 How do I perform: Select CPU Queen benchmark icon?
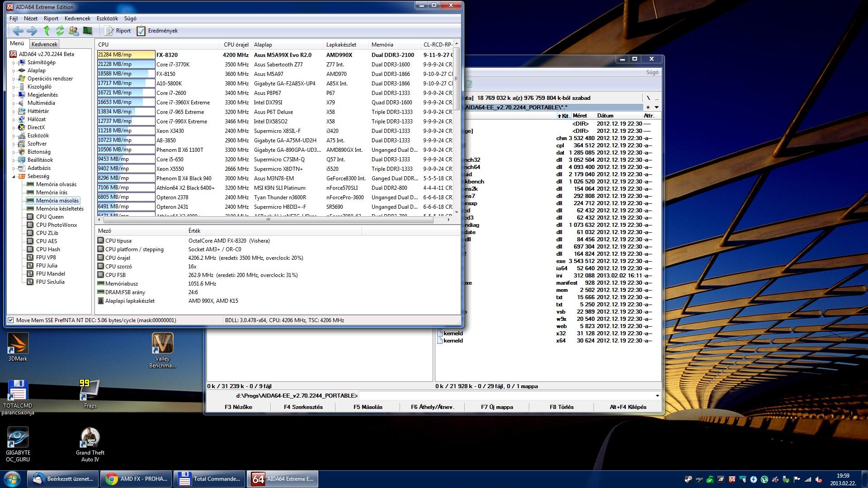(x=30, y=217)
